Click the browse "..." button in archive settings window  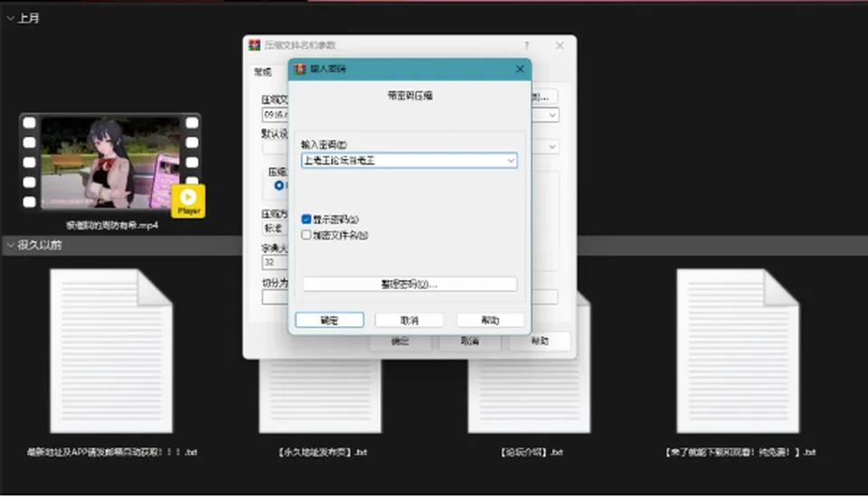(x=544, y=97)
